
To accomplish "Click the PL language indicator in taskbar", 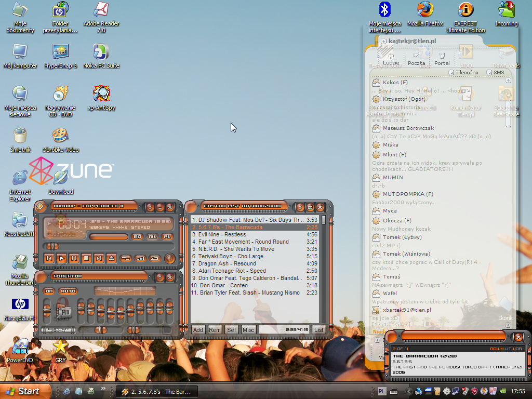I will pos(382,392).
